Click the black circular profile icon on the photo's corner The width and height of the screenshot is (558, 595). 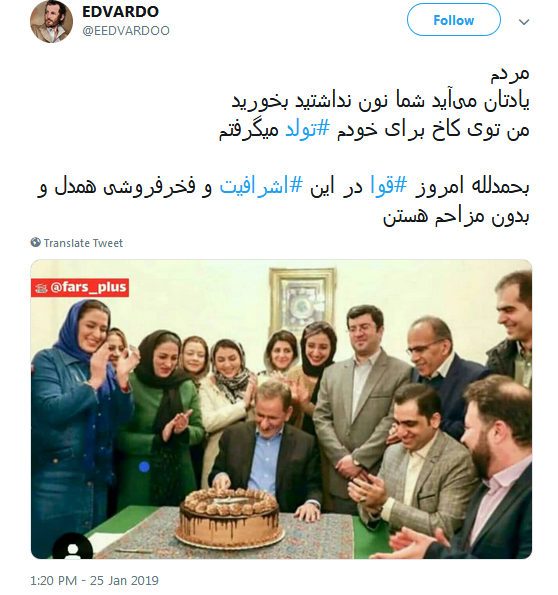click(x=72, y=546)
